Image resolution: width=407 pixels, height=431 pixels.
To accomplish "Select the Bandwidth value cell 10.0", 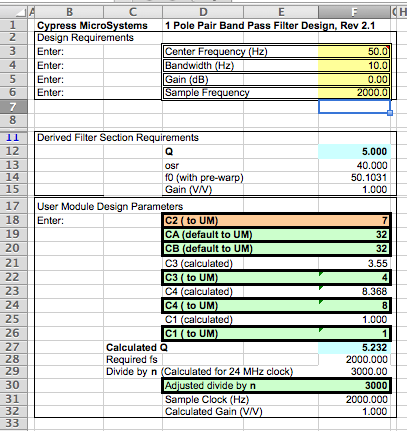I will (354, 65).
